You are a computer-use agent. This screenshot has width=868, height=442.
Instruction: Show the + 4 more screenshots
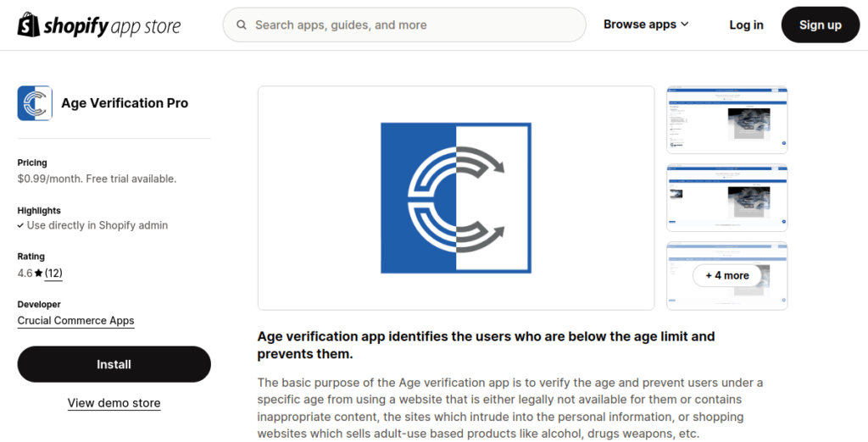click(x=726, y=275)
